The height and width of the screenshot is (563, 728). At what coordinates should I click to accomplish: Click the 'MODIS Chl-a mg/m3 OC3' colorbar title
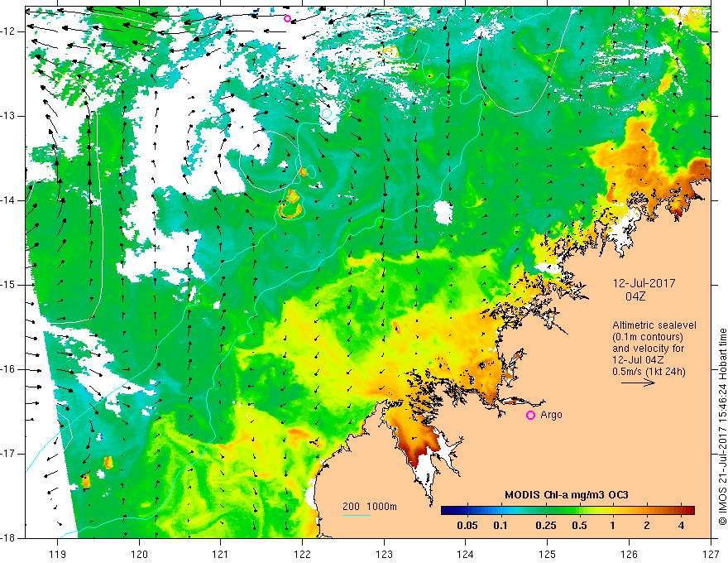[567, 495]
